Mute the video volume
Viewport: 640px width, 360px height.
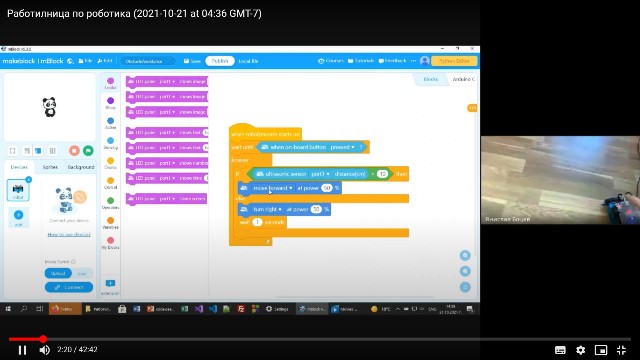click(x=44, y=350)
